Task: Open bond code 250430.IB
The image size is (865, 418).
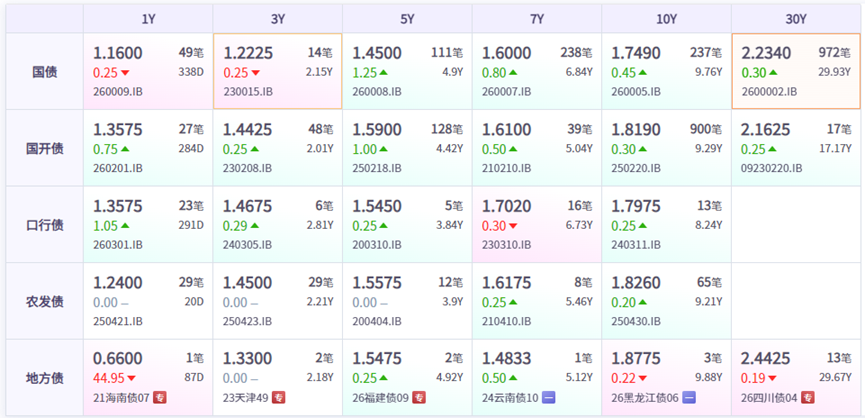Action: (636, 321)
